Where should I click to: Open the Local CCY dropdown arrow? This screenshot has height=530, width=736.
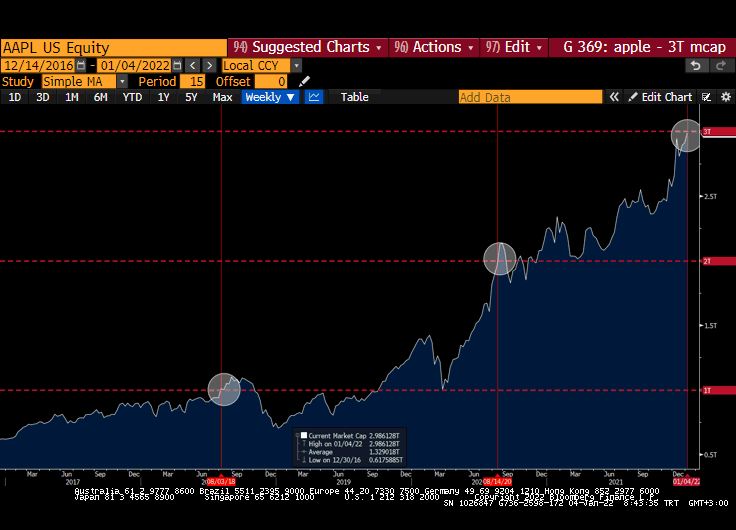(296, 66)
